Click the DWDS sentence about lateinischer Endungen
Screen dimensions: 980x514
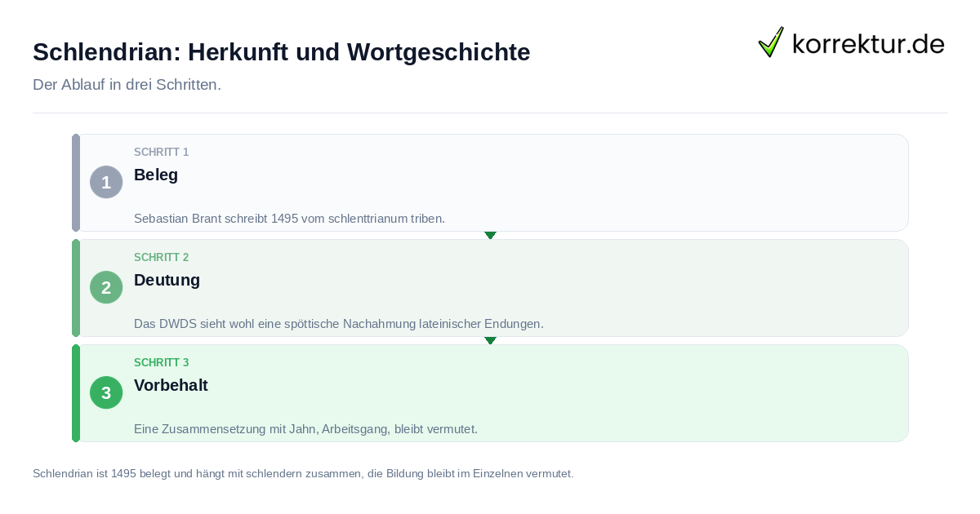tap(339, 324)
